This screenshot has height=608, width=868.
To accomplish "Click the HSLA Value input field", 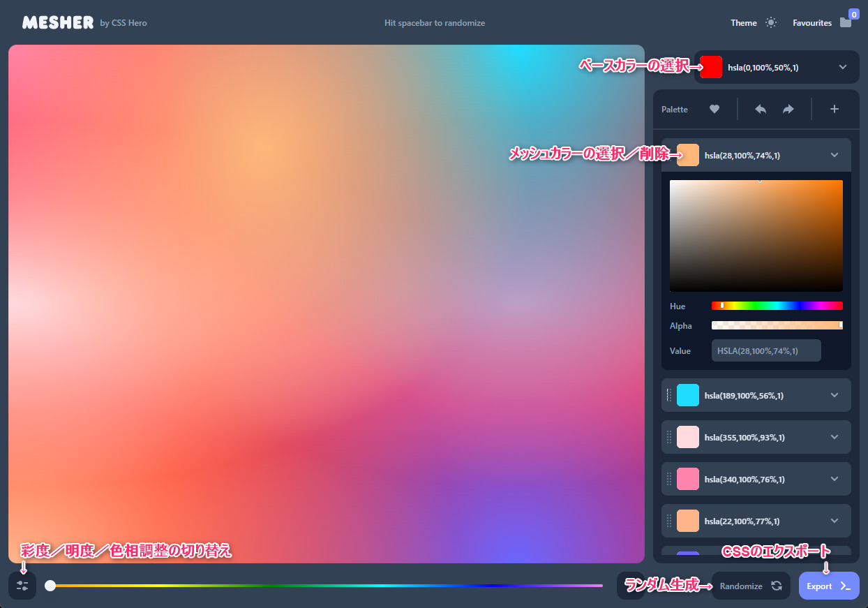I will click(765, 350).
